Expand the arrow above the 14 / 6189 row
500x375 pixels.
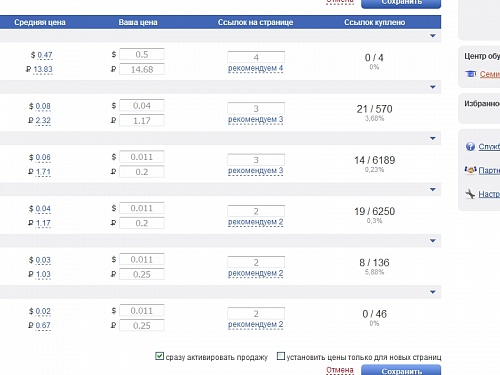pyautogui.click(x=433, y=138)
